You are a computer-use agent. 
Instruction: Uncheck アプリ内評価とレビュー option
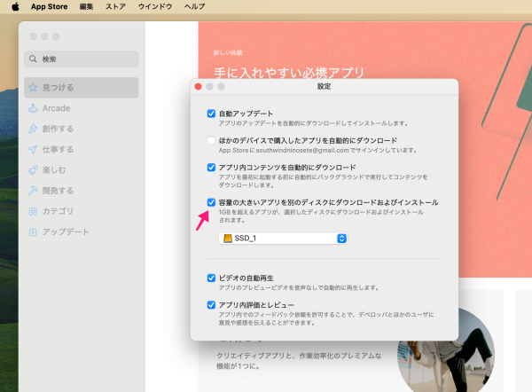tap(211, 304)
